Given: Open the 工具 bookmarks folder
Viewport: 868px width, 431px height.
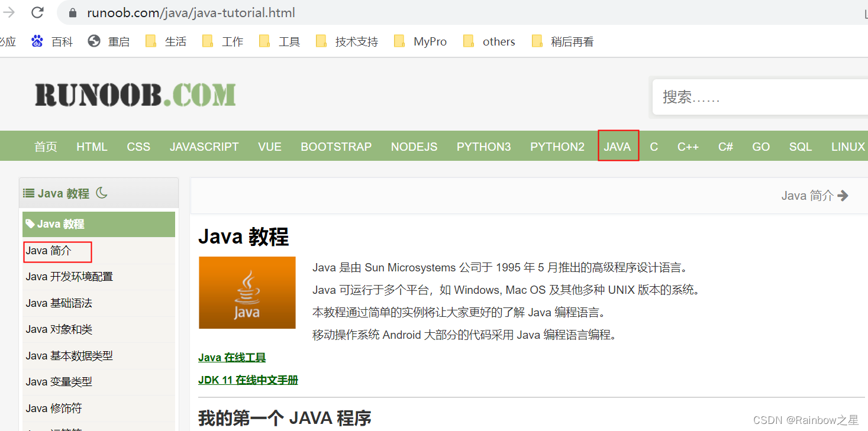Looking at the screenshot, I should pyautogui.click(x=280, y=41).
